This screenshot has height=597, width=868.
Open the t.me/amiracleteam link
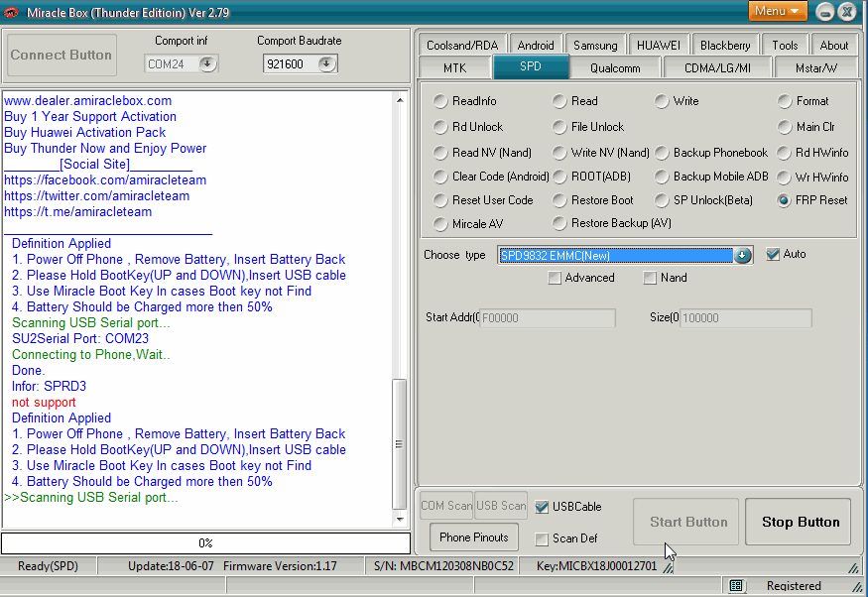pyautogui.click(x=78, y=212)
